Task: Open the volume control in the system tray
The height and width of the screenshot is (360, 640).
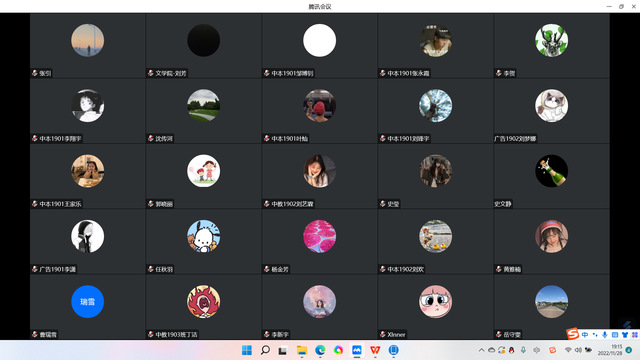Action: pyautogui.click(x=578, y=350)
